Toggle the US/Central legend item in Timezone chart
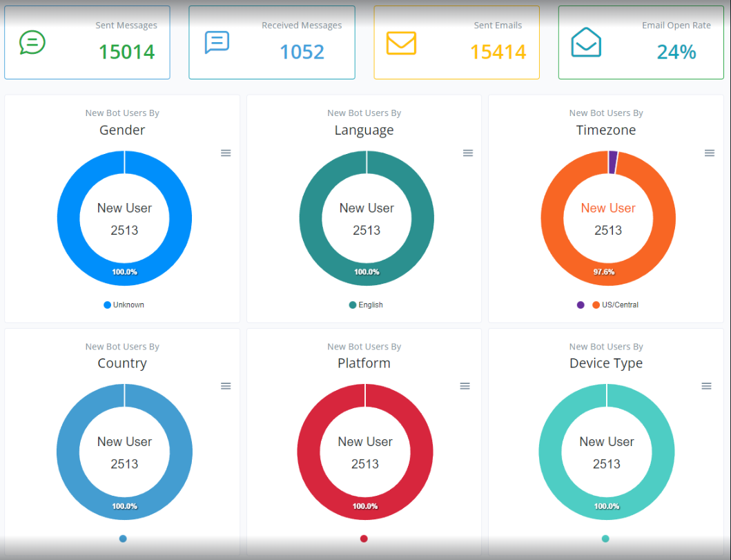The height and width of the screenshot is (560, 731). click(615, 305)
